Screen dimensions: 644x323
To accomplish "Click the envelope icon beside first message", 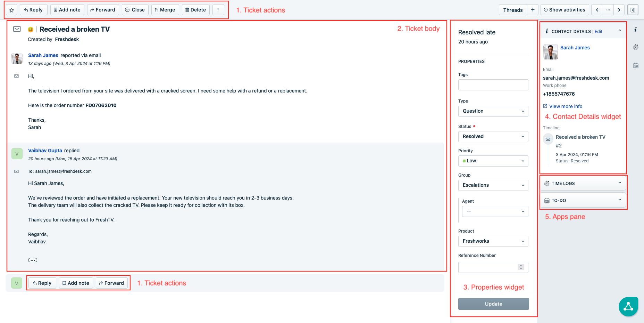I will click(16, 76).
